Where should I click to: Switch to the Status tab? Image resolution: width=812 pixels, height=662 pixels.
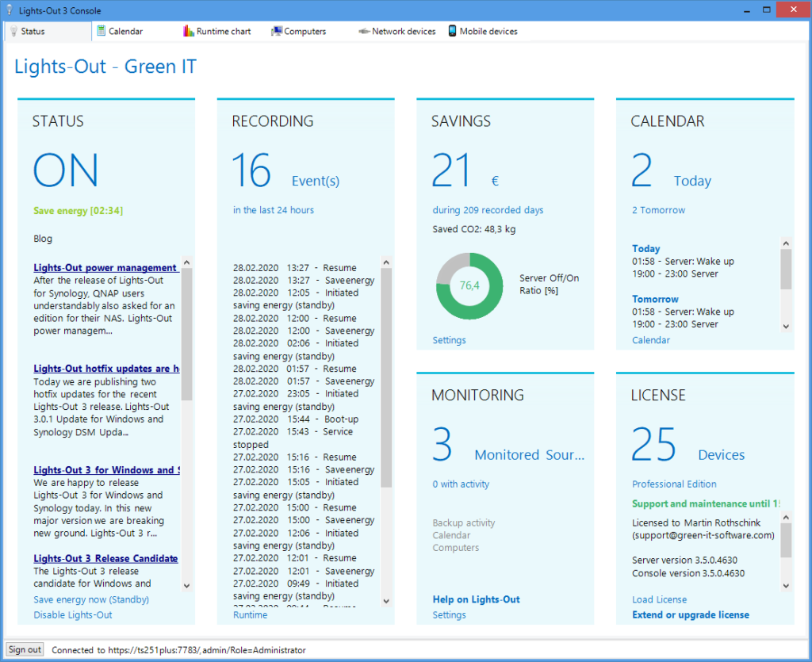click(x=48, y=31)
